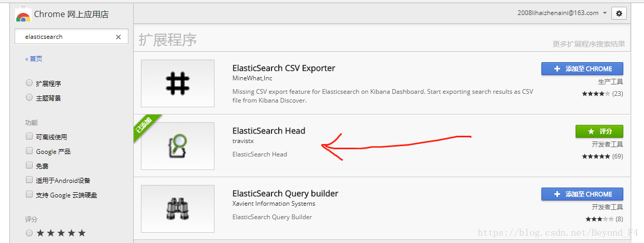Click the 功能 filter section label
644x243 pixels.
pos(32,123)
